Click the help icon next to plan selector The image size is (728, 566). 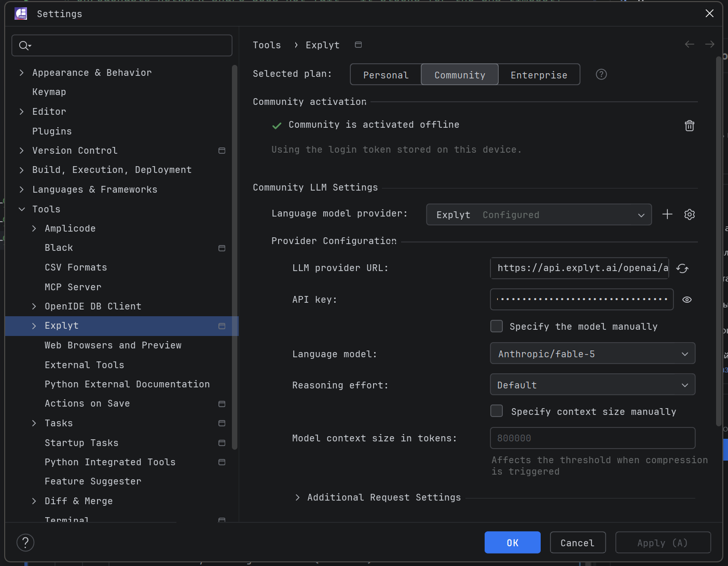click(601, 74)
